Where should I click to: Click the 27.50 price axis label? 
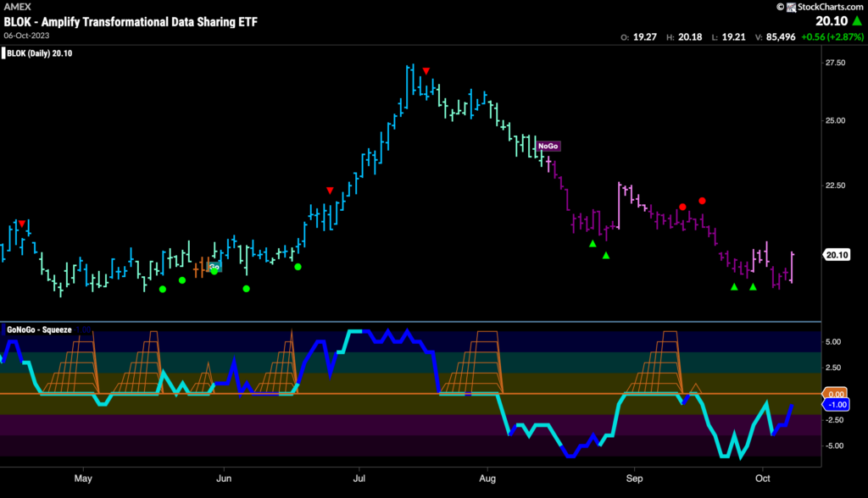pyautogui.click(x=835, y=63)
